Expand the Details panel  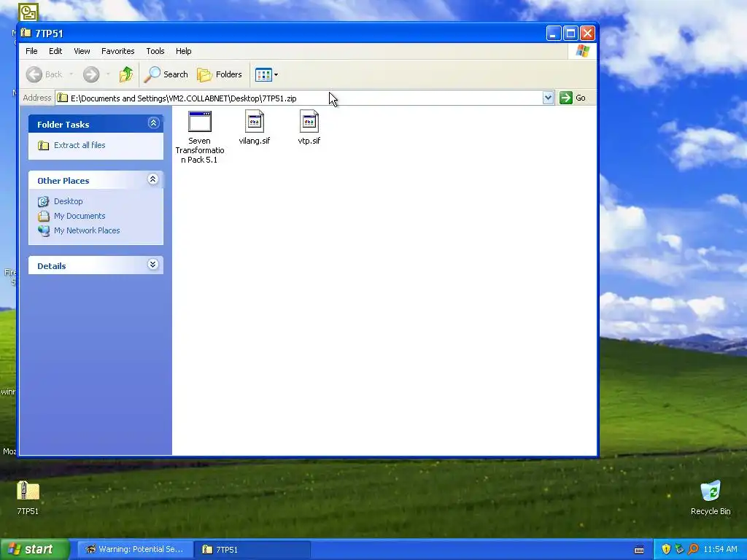pyautogui.click(x=153, y=265)
